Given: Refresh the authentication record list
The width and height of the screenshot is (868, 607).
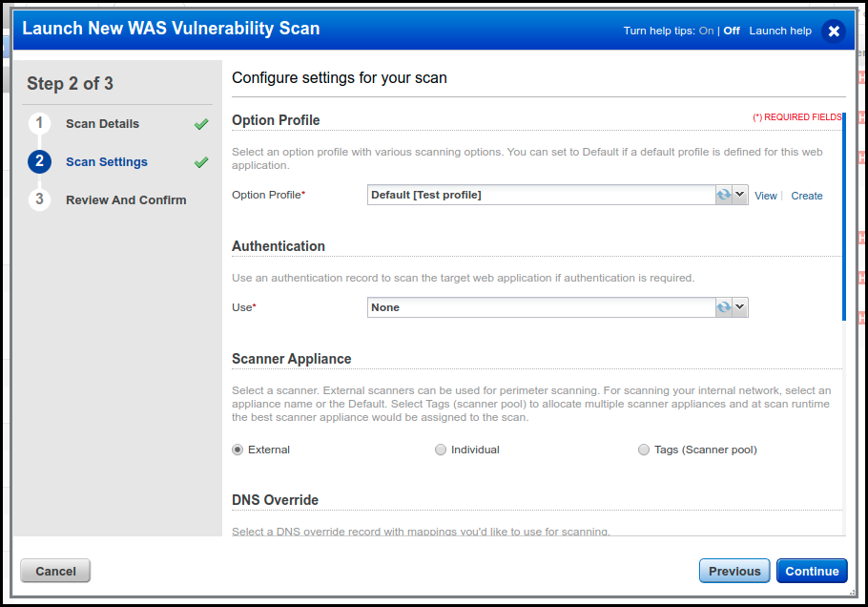Looking at the screenshot, I should click(723, 306).
